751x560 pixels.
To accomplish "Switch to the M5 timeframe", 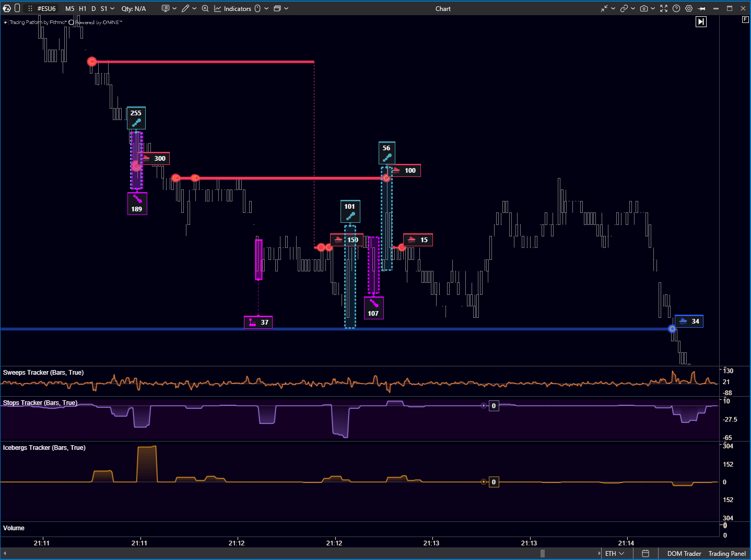I will point(69,9).
